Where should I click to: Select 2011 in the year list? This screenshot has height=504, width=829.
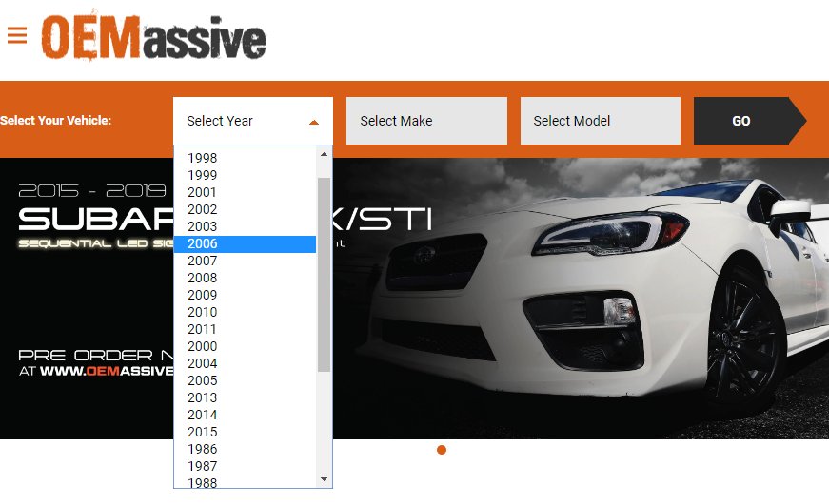246,329
